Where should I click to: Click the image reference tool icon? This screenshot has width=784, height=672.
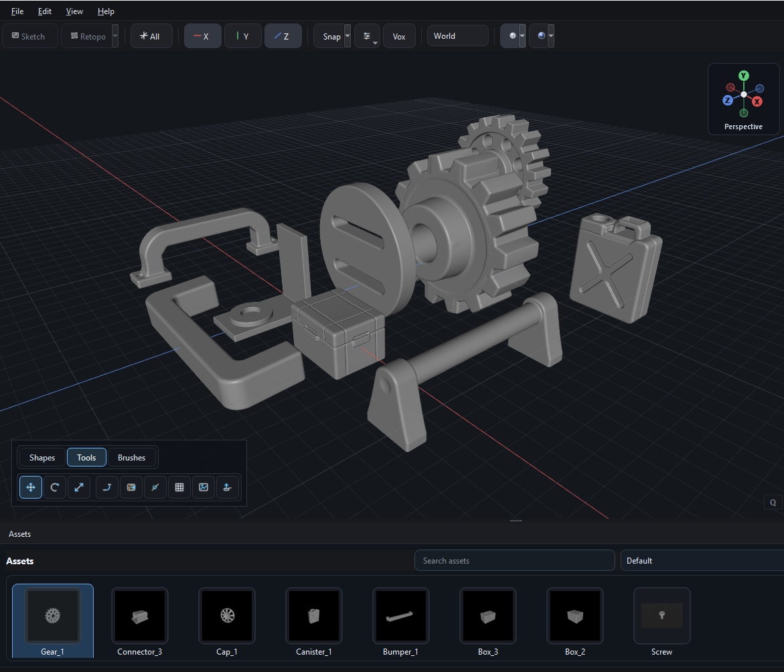[204, 487]
